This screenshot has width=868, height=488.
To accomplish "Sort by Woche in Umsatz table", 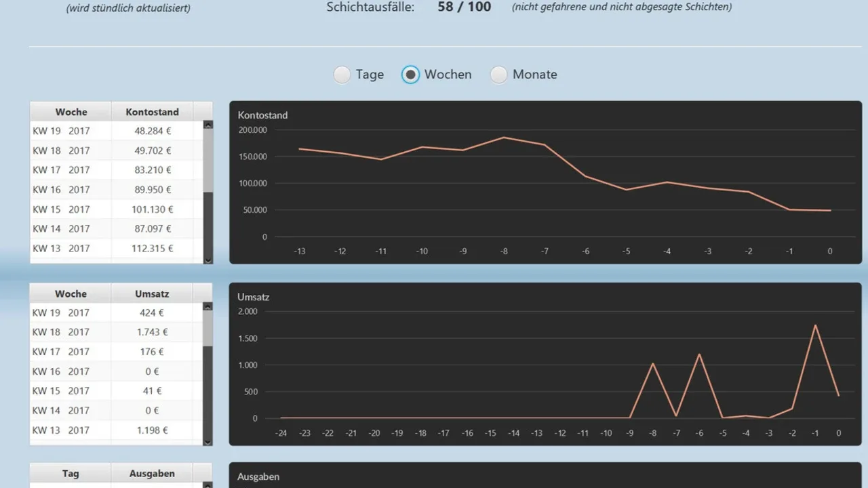I will 71,294.
